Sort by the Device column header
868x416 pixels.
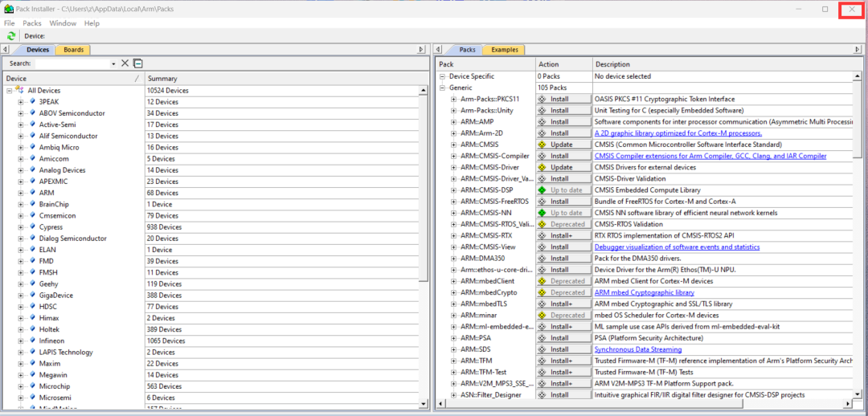[73, 79]
